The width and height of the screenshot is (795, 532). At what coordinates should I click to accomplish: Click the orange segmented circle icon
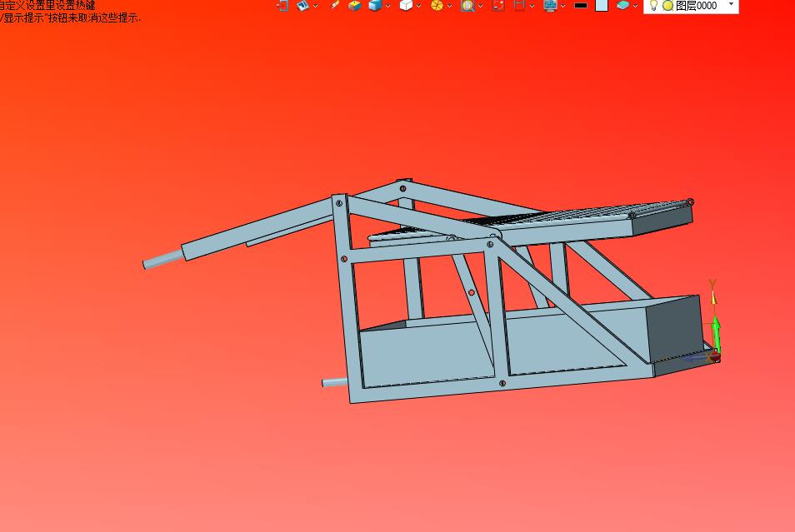pyautogui.click(x=437, y=5)
